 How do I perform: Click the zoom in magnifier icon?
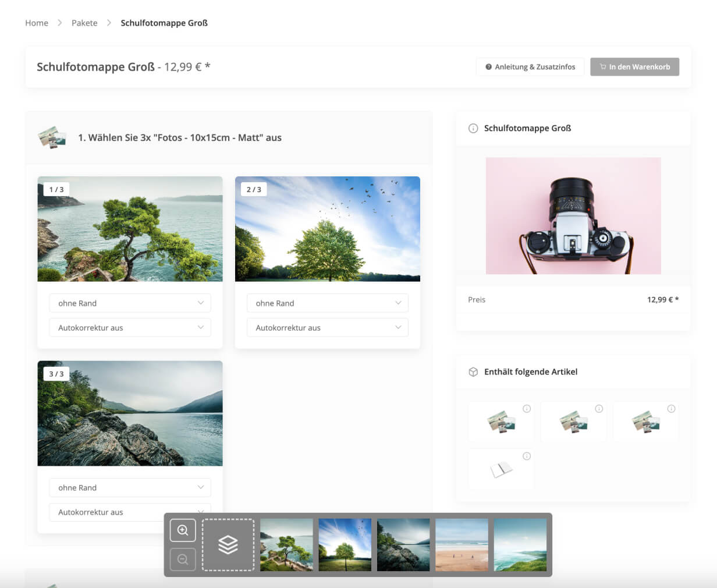(183, 530)
